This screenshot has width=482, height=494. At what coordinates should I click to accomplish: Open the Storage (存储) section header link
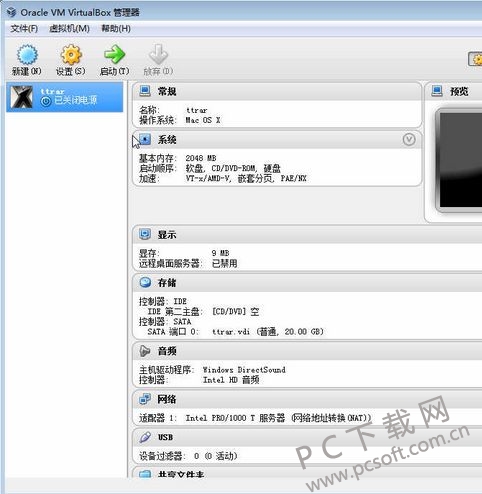coord(167,283)
